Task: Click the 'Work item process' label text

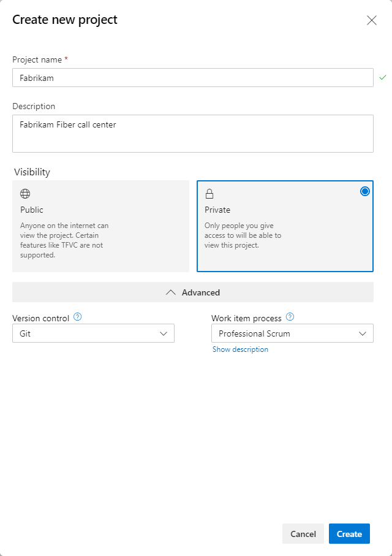Action: click(x=246, y=318)
